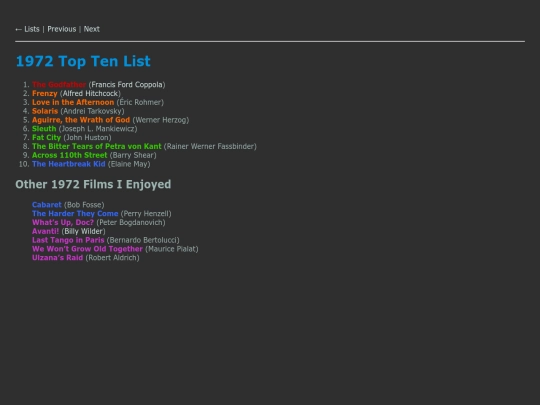
Task: Click director name Elaine May
Action: click(x=129, y=164)
